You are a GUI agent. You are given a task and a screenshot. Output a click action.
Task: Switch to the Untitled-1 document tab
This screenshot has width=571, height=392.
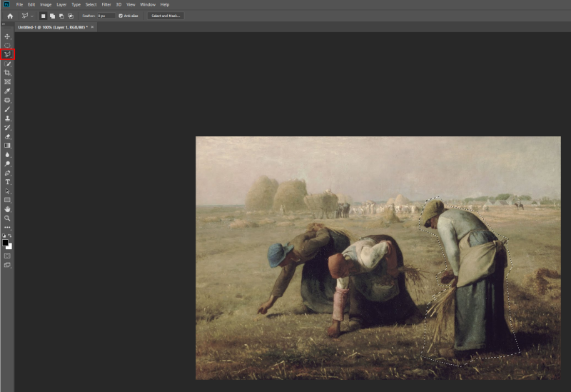53,27
